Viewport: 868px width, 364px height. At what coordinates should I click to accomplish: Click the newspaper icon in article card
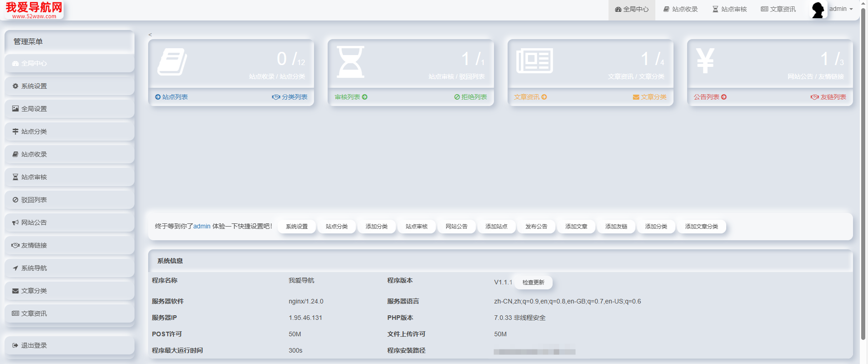(x=534, y=61)
